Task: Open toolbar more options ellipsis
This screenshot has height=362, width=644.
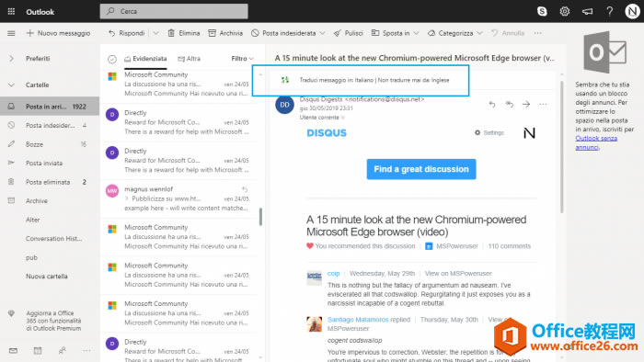Action: tap(538, 33)
